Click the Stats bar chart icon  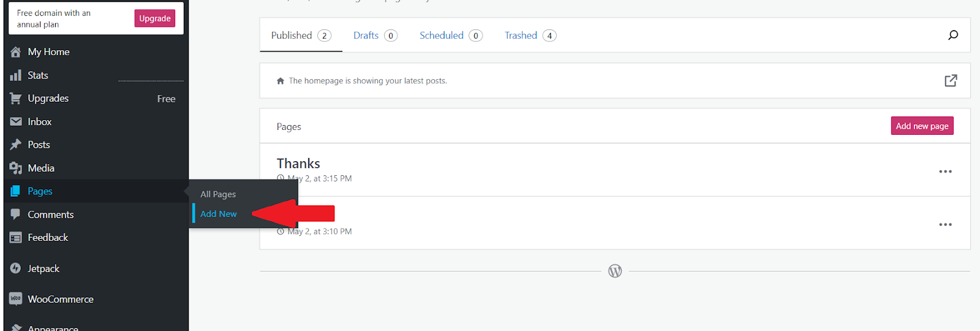(16, 75)
